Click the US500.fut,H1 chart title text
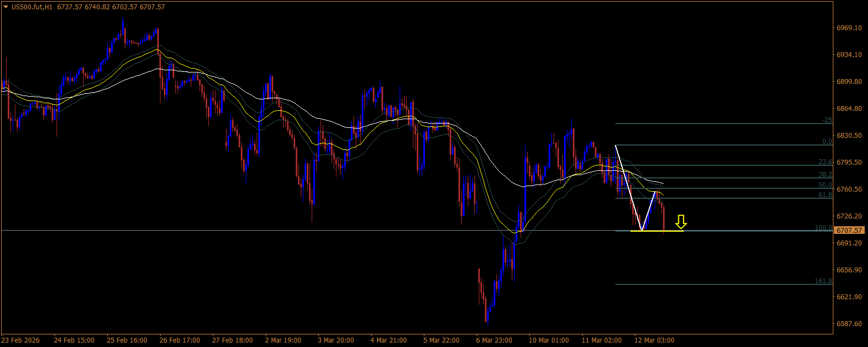Screen dimensions: 868x347 (32, 7)
